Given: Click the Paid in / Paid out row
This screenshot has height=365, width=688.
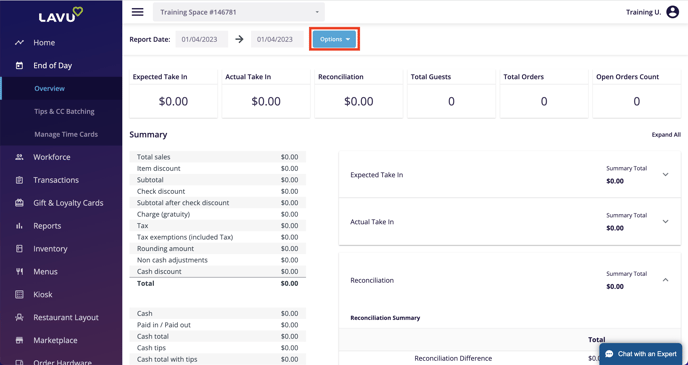Looking at the screenshot, I should [218, 325].
